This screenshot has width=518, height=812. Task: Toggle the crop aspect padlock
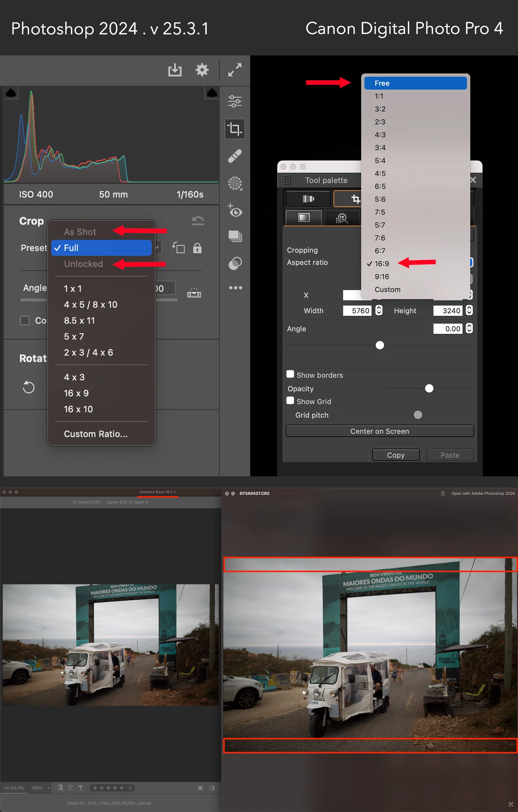197,248
